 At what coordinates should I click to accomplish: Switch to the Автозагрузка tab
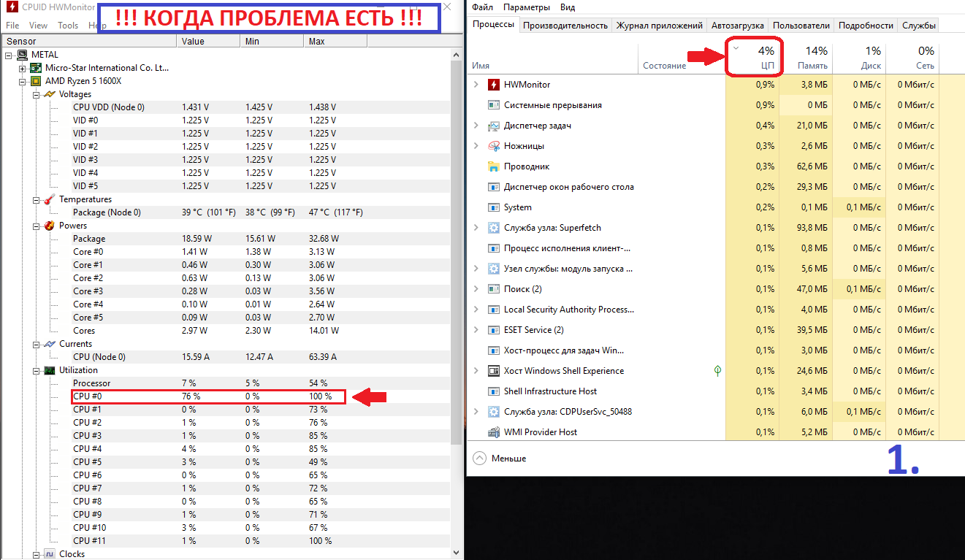738,25
